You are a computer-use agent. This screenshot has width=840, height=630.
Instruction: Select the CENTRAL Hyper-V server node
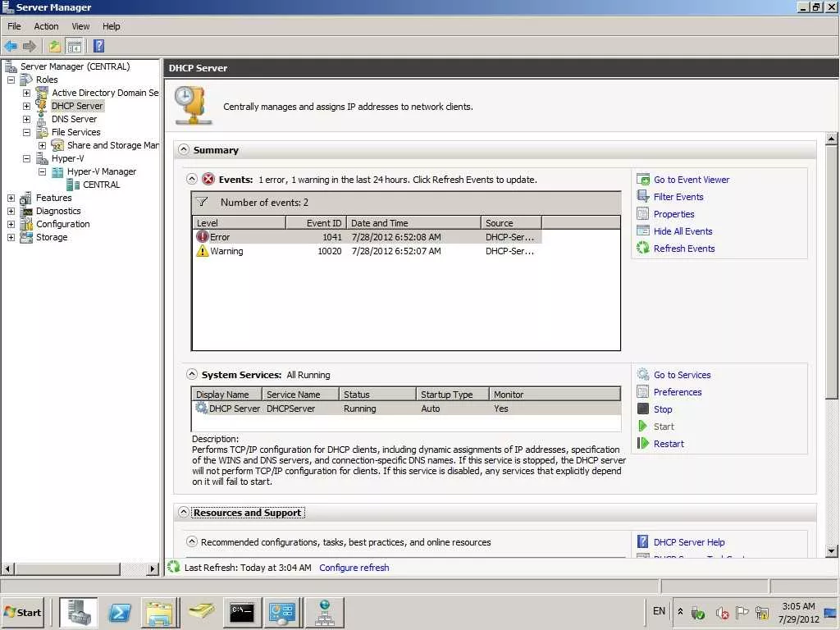pyautogui.click(x=101, y=185)
